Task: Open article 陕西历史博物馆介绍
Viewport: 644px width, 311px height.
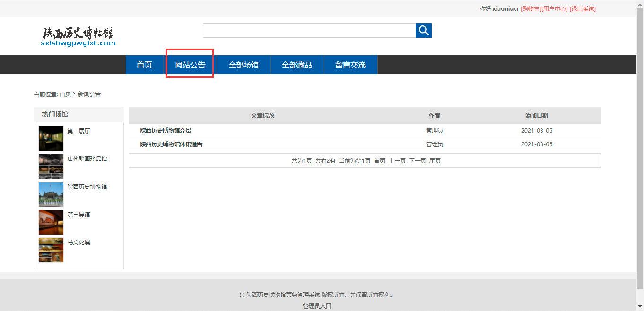Action: 166,131
